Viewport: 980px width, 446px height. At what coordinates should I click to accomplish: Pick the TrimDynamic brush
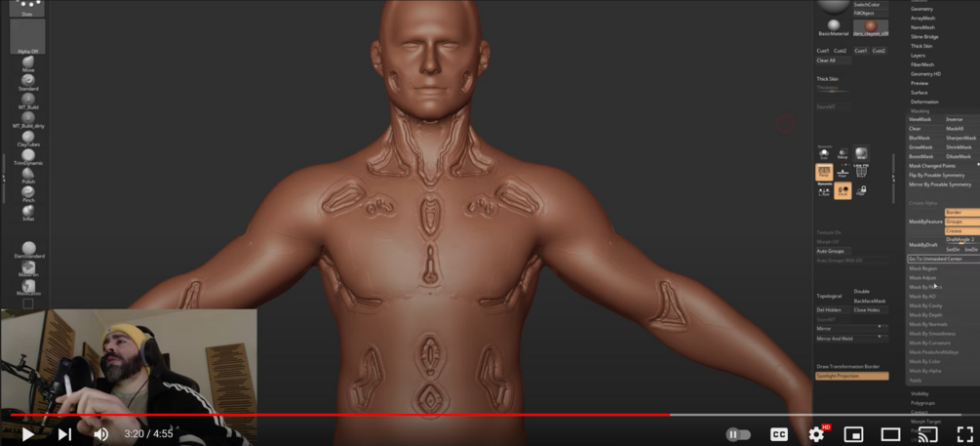(x=28, y=158)
